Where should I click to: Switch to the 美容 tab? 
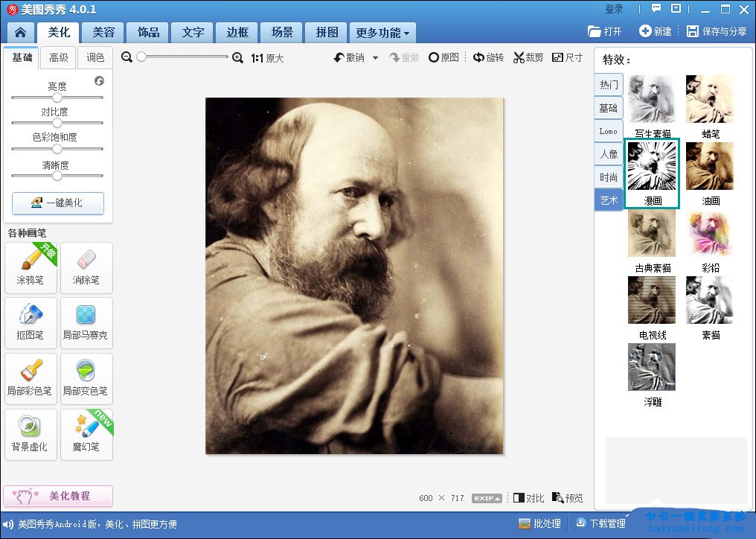coord(103,33)
